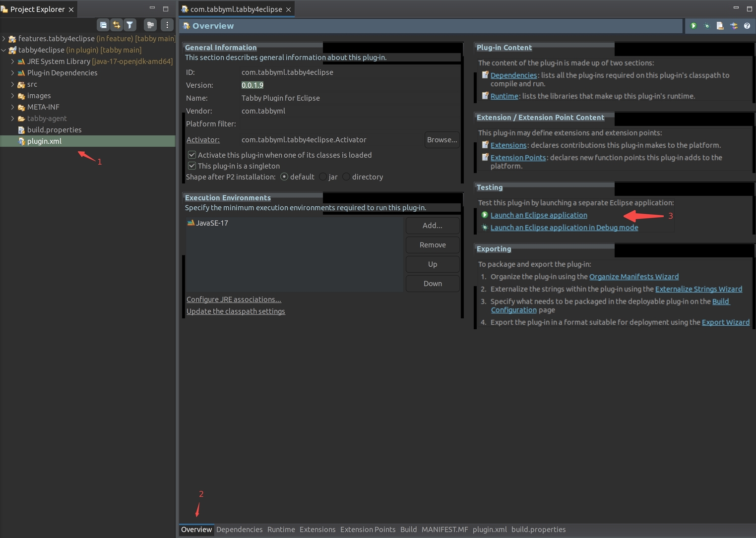This screenshot has height=538, width=756.
Task: Expand Plug-in Dependencies node
Action: (x=12, y=72)
